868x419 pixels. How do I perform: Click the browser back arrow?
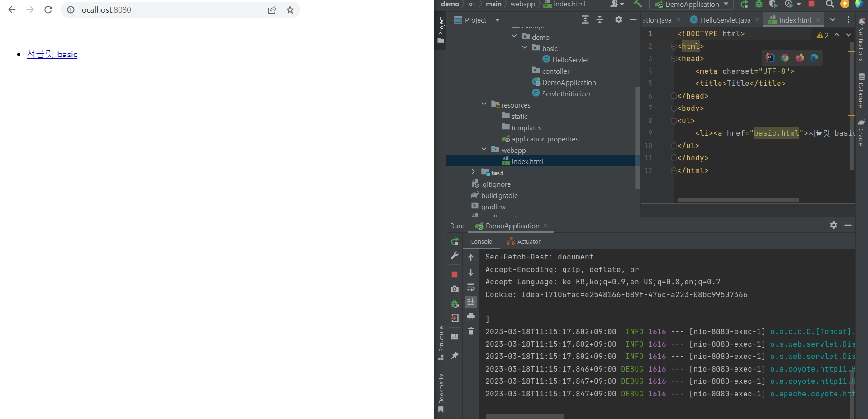(12, 9)
